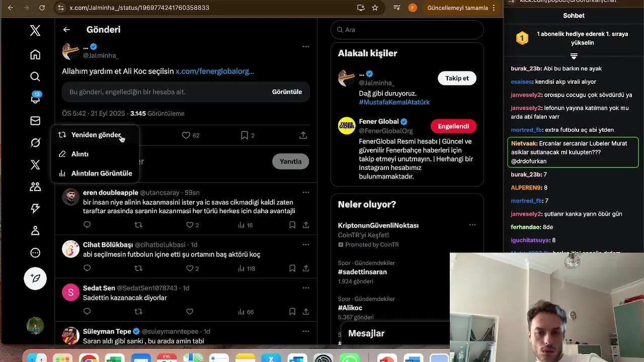Bookmark the main post
Screen dimensions: 644x362
point(244,135)
